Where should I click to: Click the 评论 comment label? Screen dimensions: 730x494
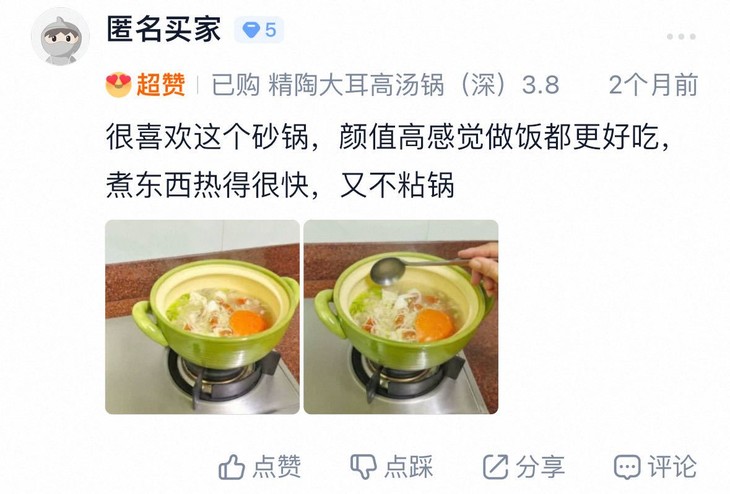[x=672, y=467]
